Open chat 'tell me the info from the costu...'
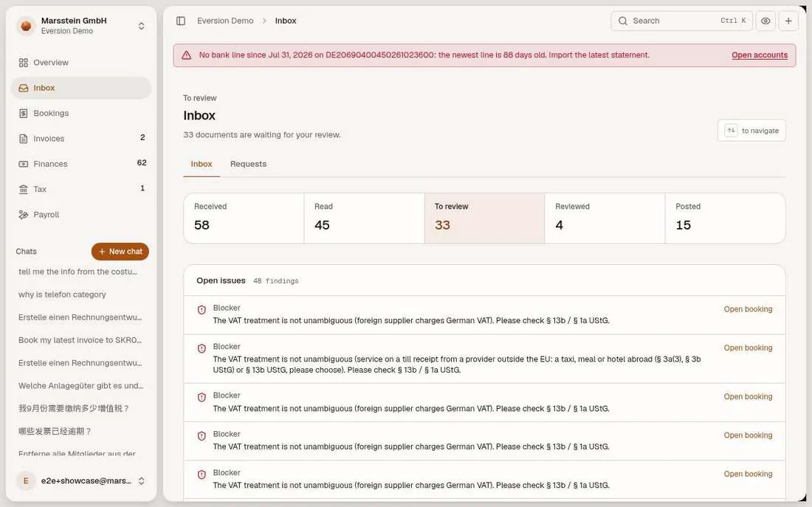This screenshot has width=812, height=507. [x=78, y=272]
